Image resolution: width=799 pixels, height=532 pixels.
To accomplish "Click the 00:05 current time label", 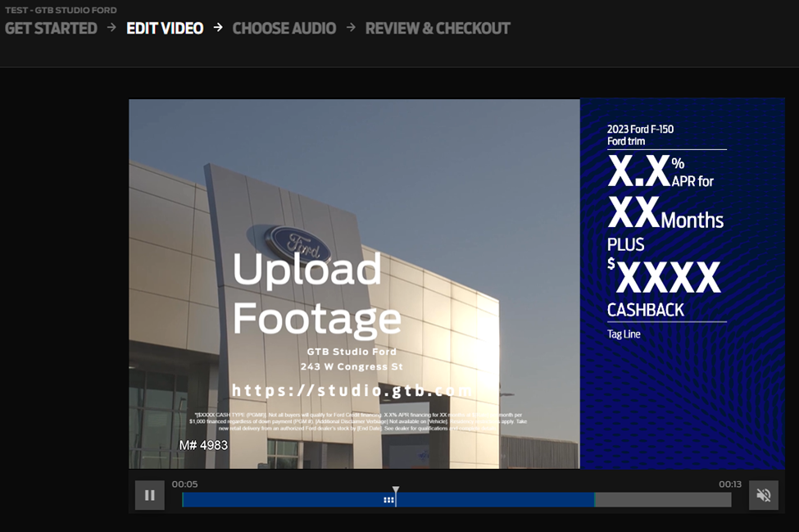I will [184, 484].
